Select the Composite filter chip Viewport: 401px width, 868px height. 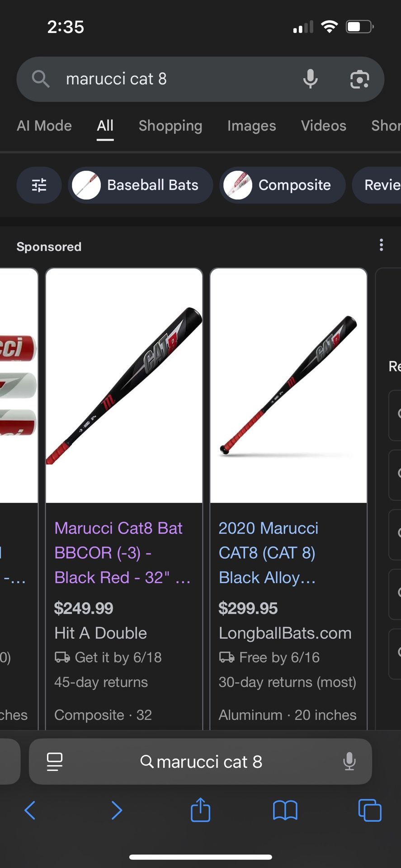click(283, 185)
